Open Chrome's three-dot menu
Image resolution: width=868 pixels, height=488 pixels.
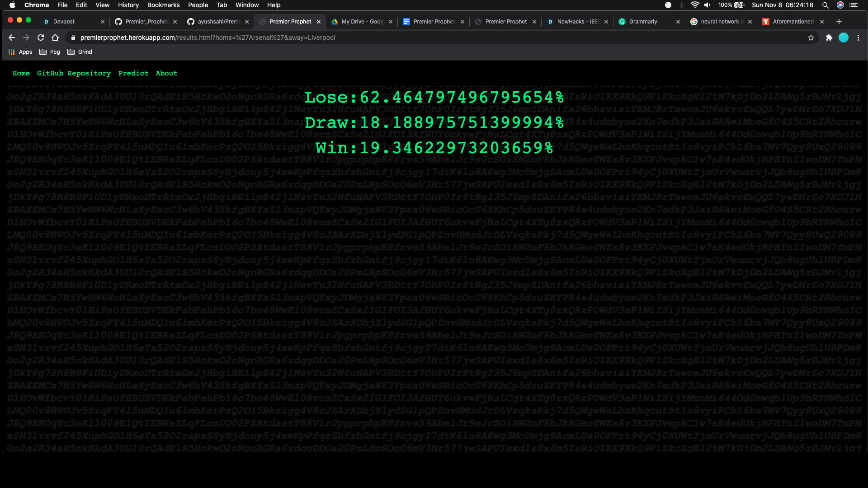pyautogui.click(x=858, y=38)
